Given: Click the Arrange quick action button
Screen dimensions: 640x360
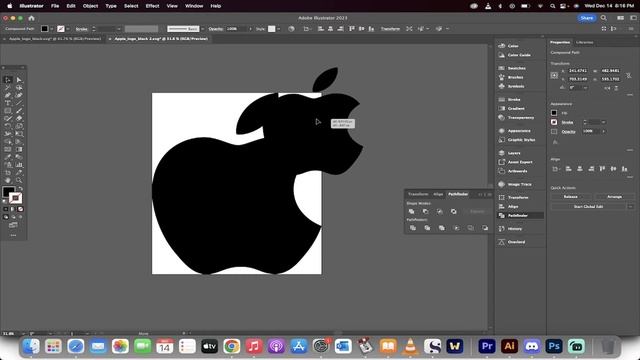Looking at the screenshot, I should click(614, 197).
